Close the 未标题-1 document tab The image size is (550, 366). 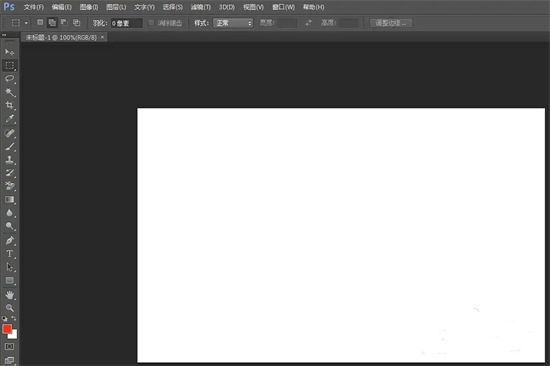point(102,37)
